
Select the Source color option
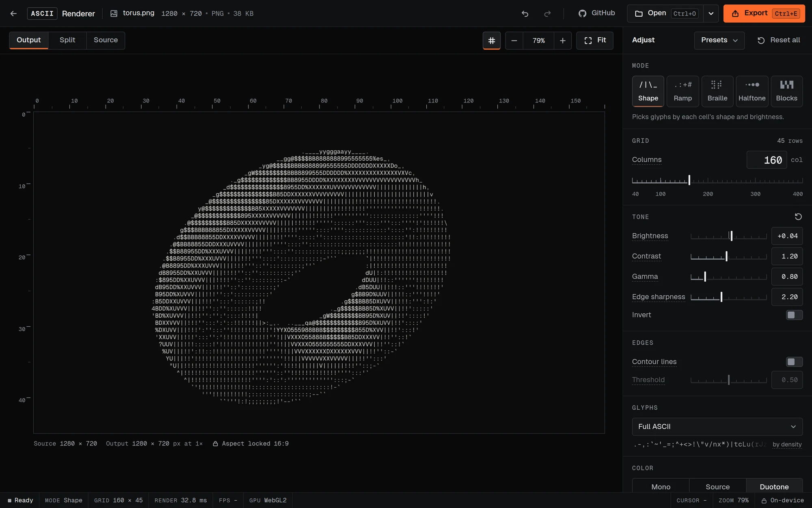(x=717, y=486)
